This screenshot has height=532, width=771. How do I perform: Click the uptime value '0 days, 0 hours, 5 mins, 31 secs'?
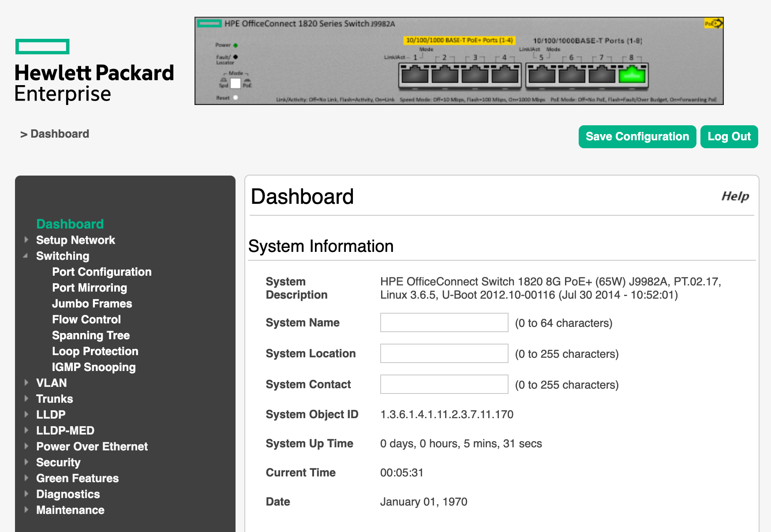(x=461, y=443)
